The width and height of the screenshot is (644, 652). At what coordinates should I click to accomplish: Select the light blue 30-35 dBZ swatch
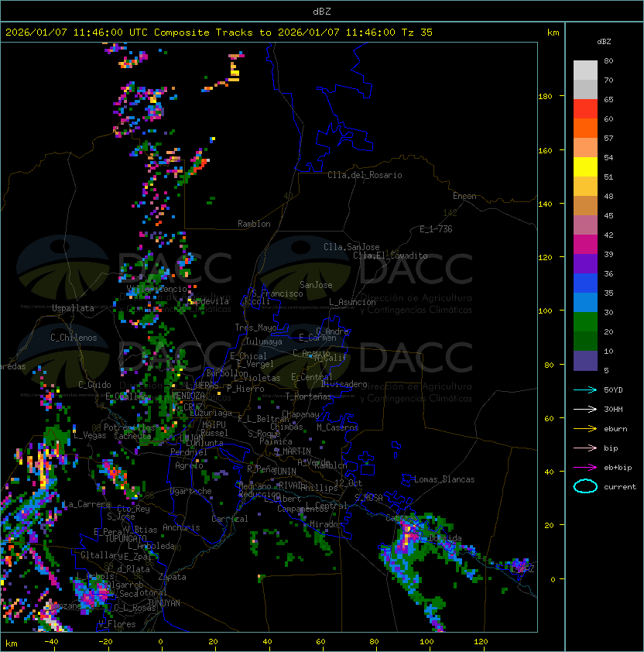(585, 302)
